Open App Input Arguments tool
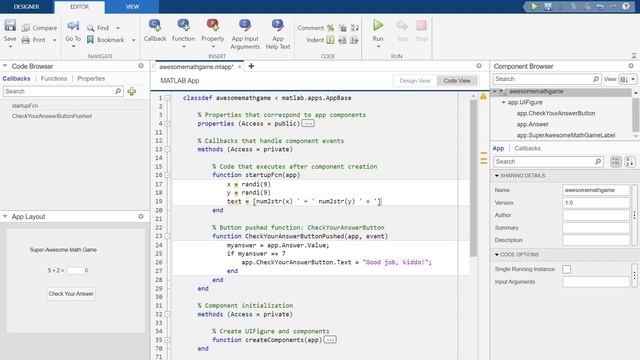The width and height of the screenshot is (640, 360). click(x=245, y=25)
